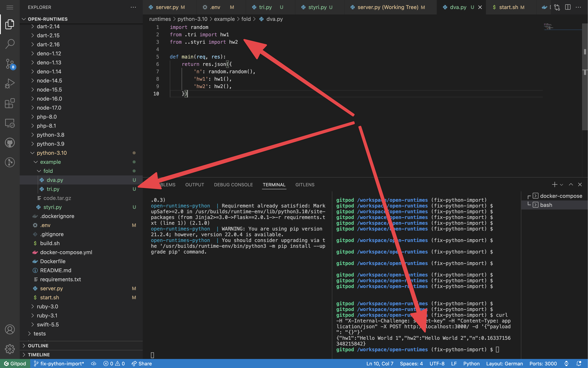588x368 pixels.
Task: Open the hamburger application menu
Action: click(x=10, y=7)
